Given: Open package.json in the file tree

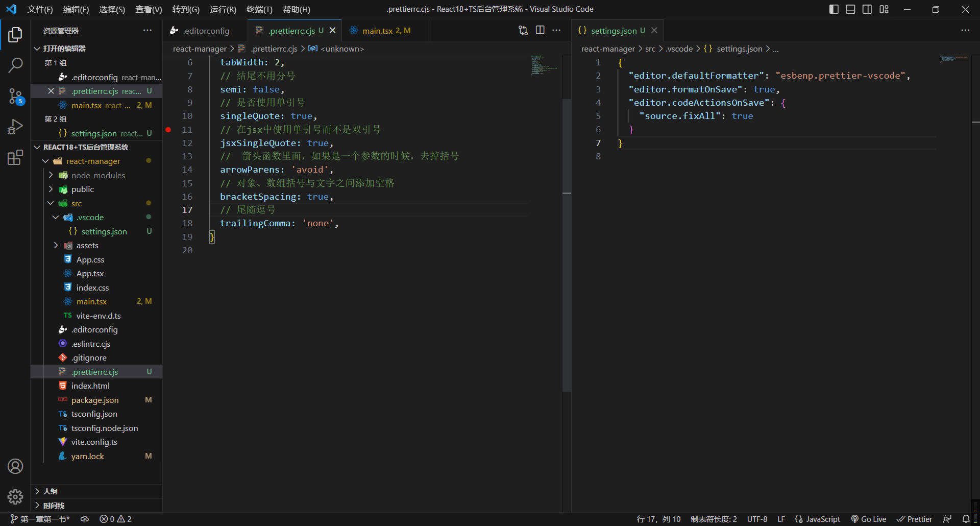Looking at the screenshot, I should click(95, 400).
